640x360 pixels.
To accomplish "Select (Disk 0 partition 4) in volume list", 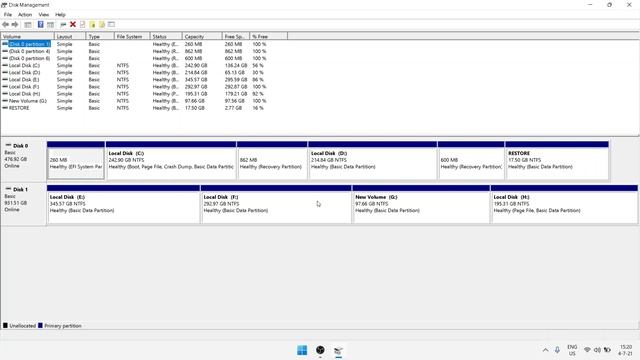I will pos(29,51).
